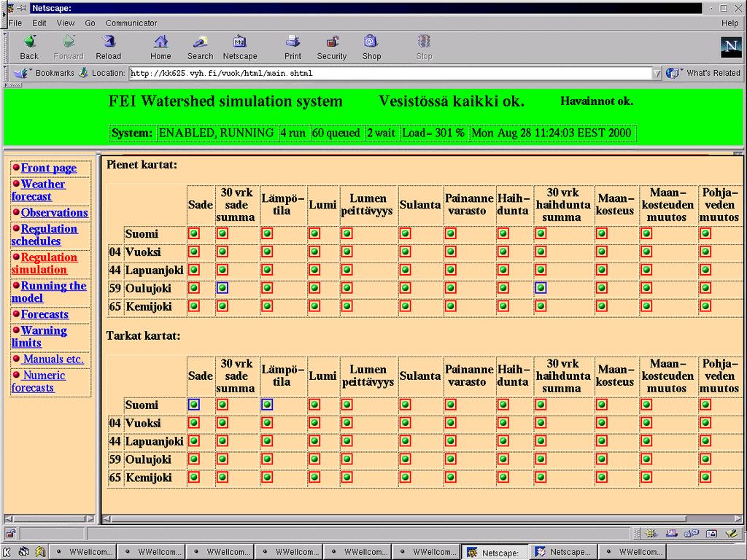
Task: Click the Forward navigation icon
Action: point(69,42)
